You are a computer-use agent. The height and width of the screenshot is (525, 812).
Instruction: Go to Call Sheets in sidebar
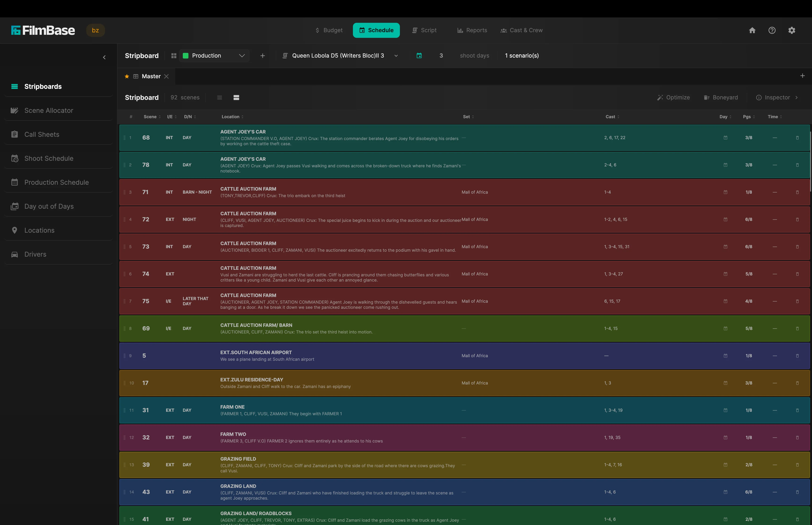[x=42, y=134]
